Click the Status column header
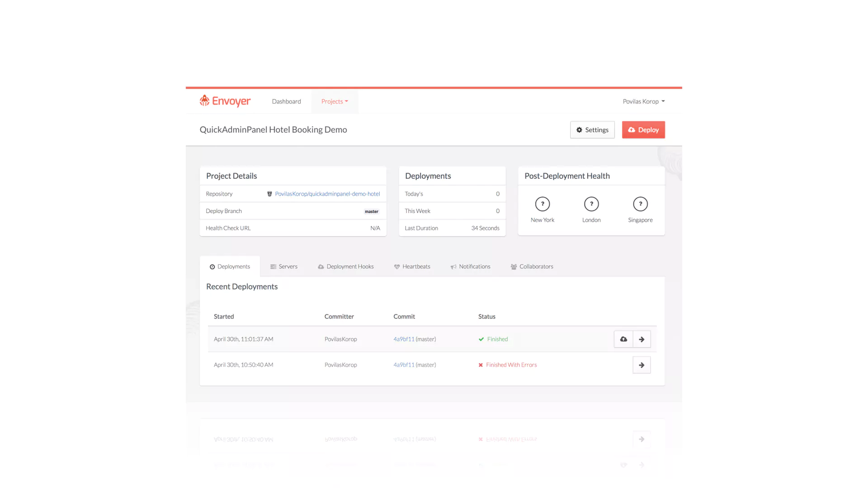868x488 pixels. click(487, 317)
